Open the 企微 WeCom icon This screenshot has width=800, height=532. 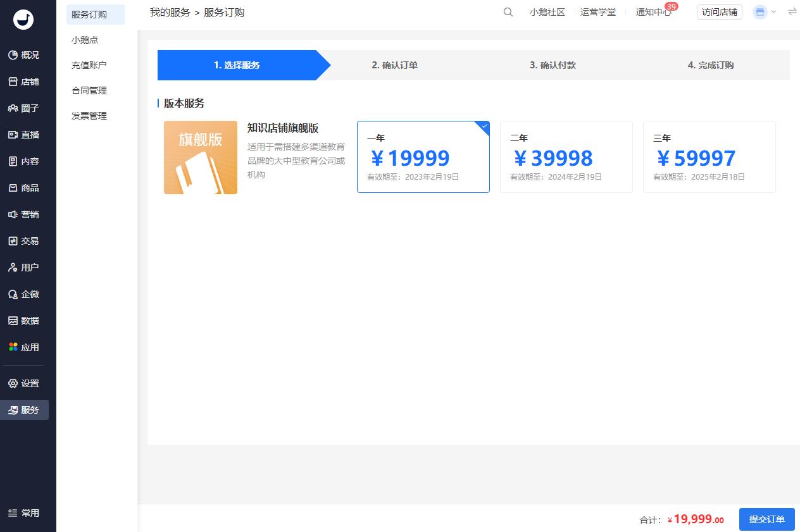point(13,294)
